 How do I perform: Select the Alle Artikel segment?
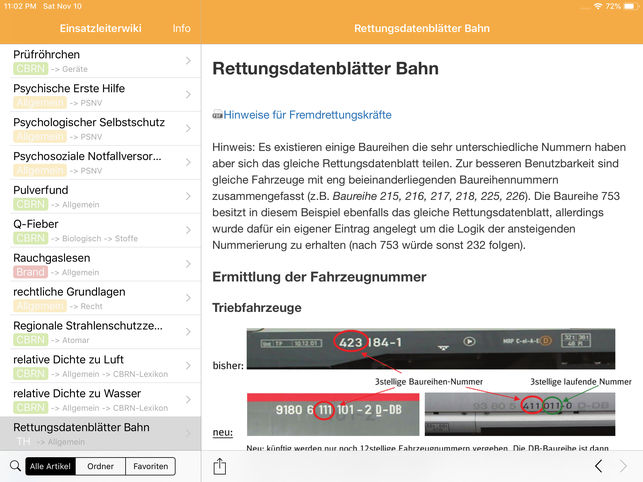[50, 466]
